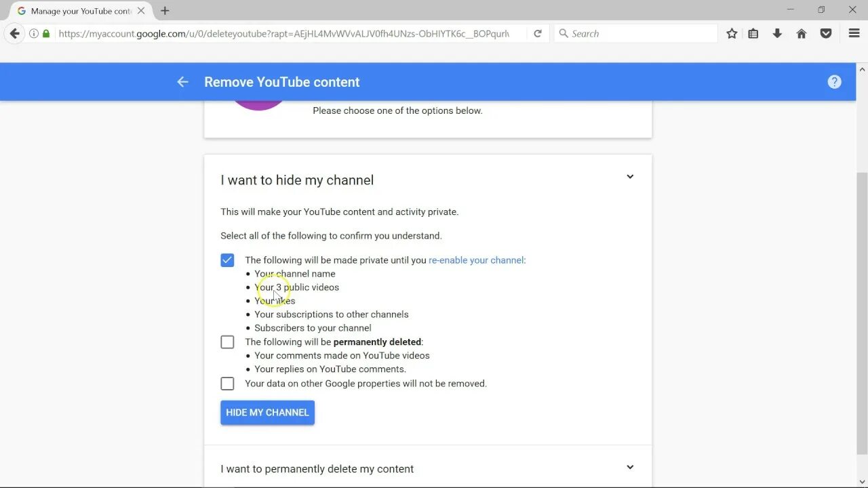Go back with the browser back arrow
Viewport: 868px width, 488px height.
[14, 33]
